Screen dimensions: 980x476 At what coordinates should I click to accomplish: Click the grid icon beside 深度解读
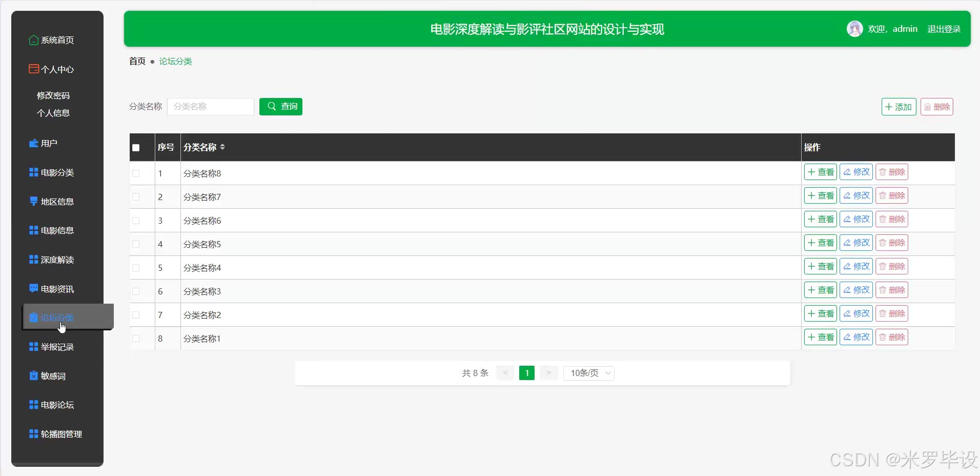pyautogui.click(x=34, y=260)
